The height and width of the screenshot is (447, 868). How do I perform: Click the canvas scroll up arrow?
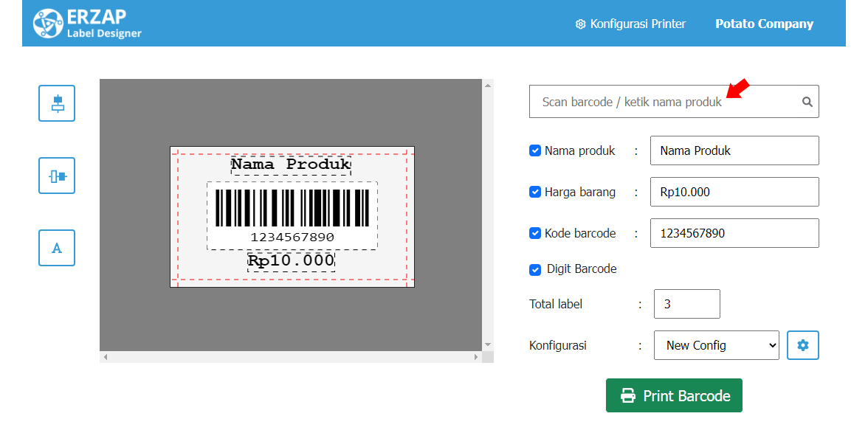[x=488, y=86]
